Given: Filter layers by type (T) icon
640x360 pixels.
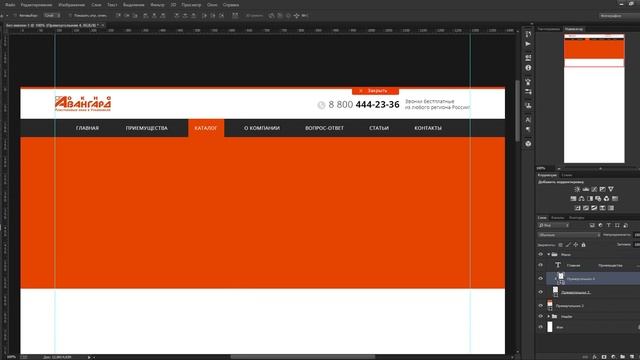Looking at the screenshot, I should [609, 225].
